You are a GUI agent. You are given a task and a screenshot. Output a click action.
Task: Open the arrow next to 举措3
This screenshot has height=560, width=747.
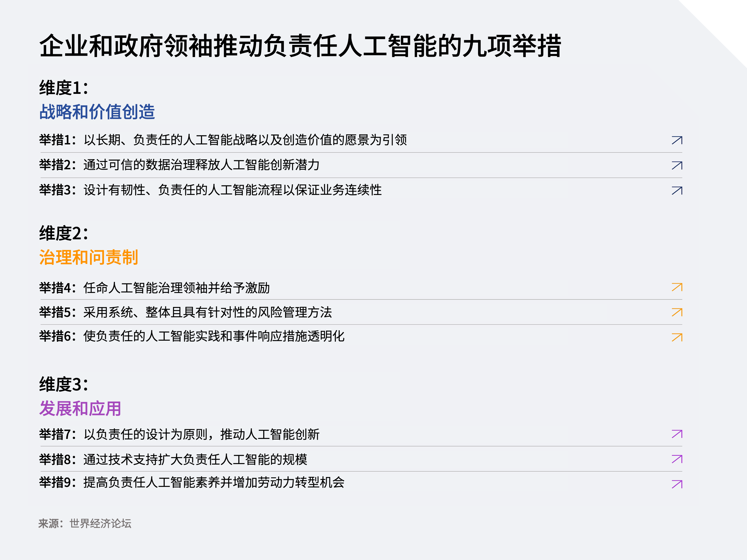(x=677, y=191)
